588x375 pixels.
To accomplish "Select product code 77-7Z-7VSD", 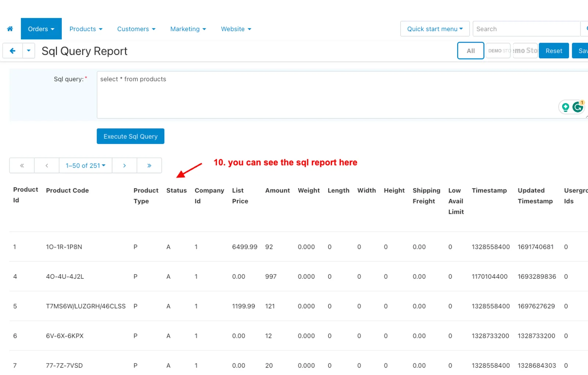I will click(x=64, y=366).
